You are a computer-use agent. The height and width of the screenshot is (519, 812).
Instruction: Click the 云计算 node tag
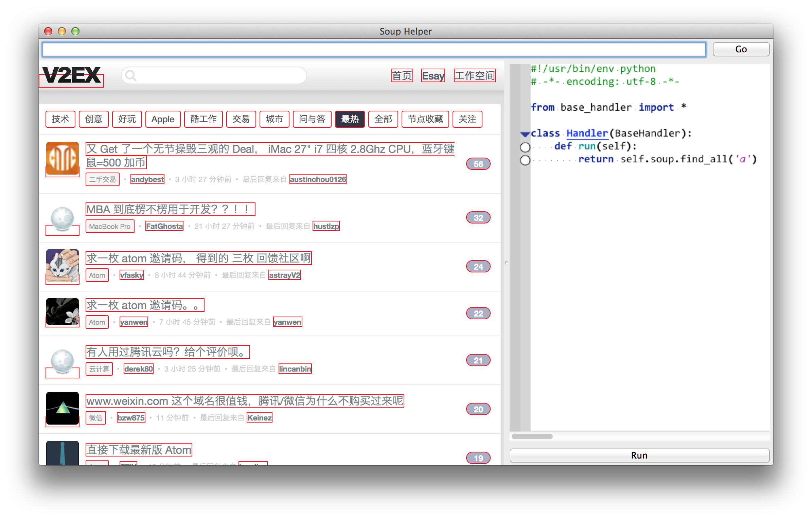tap(99, 369)
